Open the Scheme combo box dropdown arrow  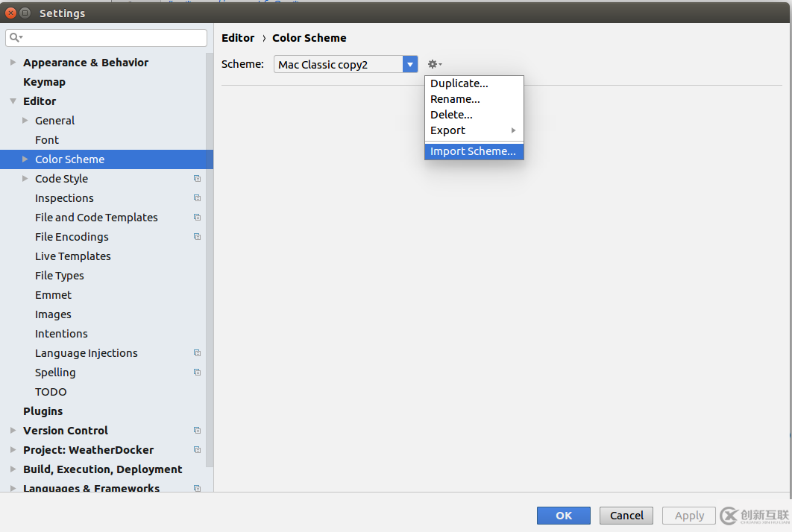[x=410, y=64]
